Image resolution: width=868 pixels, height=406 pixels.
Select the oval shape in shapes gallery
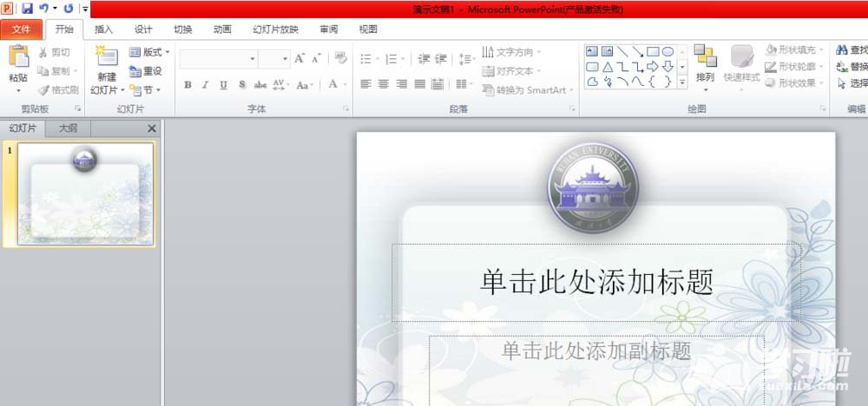(x=667, y=52)
